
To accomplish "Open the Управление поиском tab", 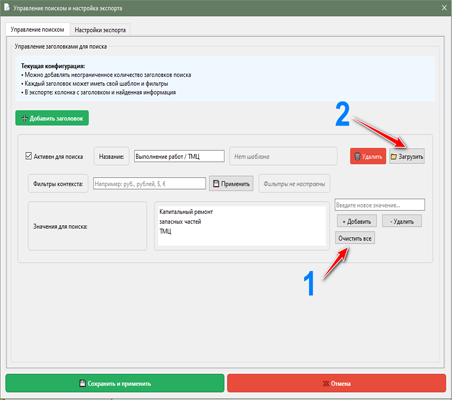I will 37,29.
